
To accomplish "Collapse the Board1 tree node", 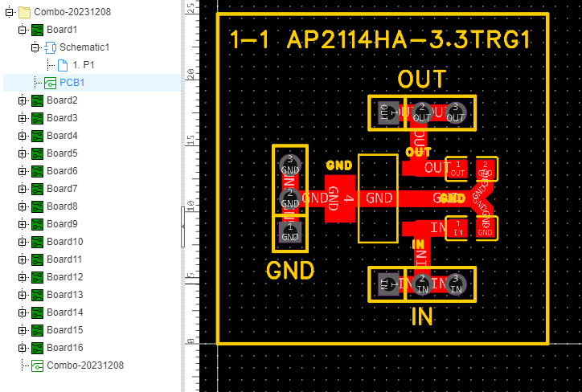I will click(22, 30).
